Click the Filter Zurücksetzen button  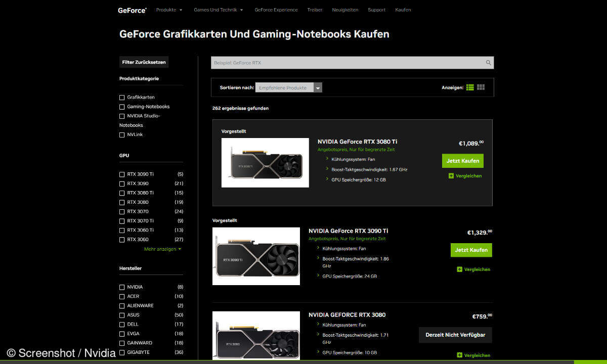[144, 62]
